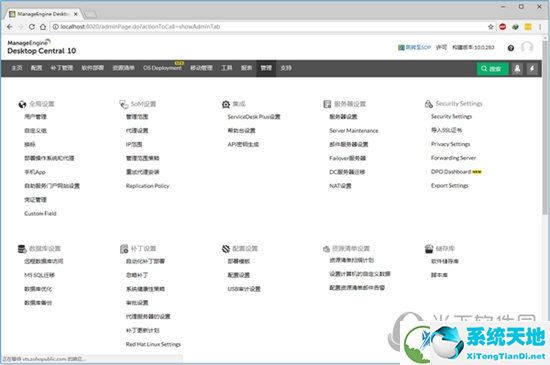
Task: Open the IP范围 link
Action: pos(134,144)
